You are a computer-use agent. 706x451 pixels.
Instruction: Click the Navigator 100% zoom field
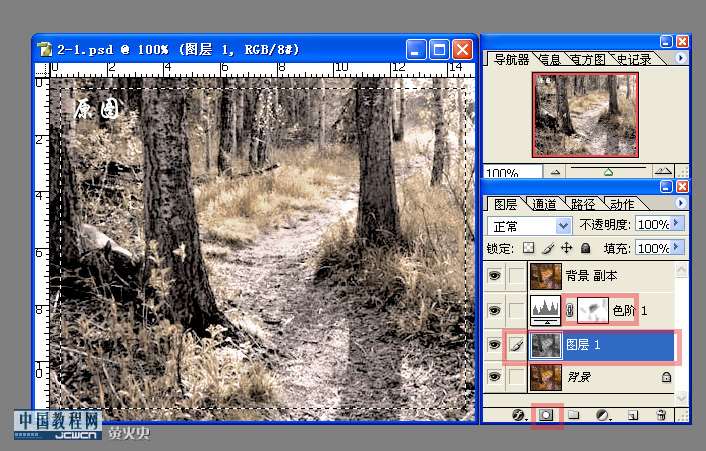click(x=512, y=172)
